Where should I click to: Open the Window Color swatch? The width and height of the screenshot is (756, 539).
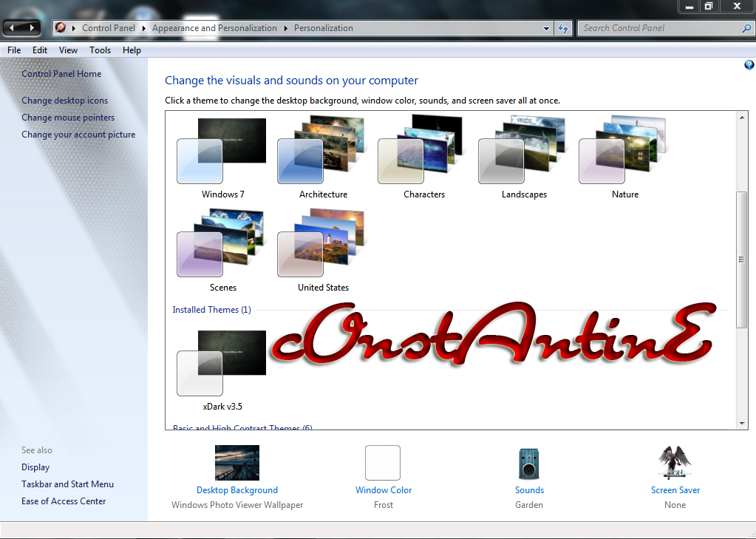point(383,463)
